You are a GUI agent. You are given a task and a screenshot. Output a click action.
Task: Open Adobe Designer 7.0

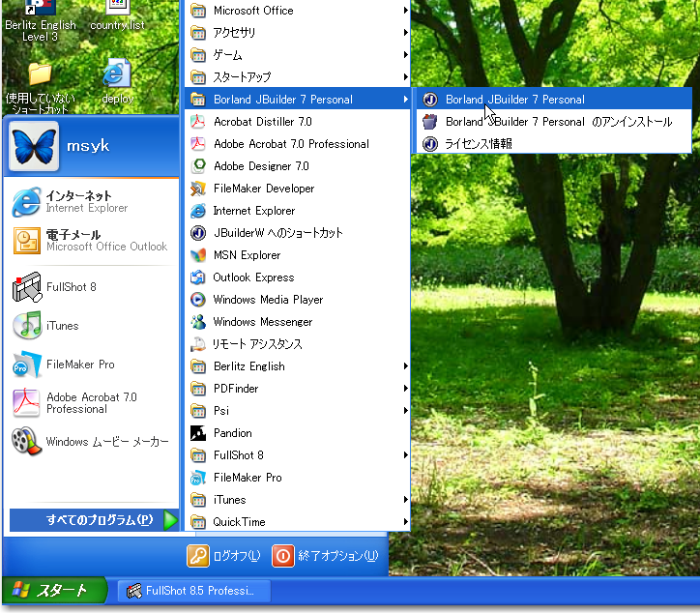(x=260, y=166)
